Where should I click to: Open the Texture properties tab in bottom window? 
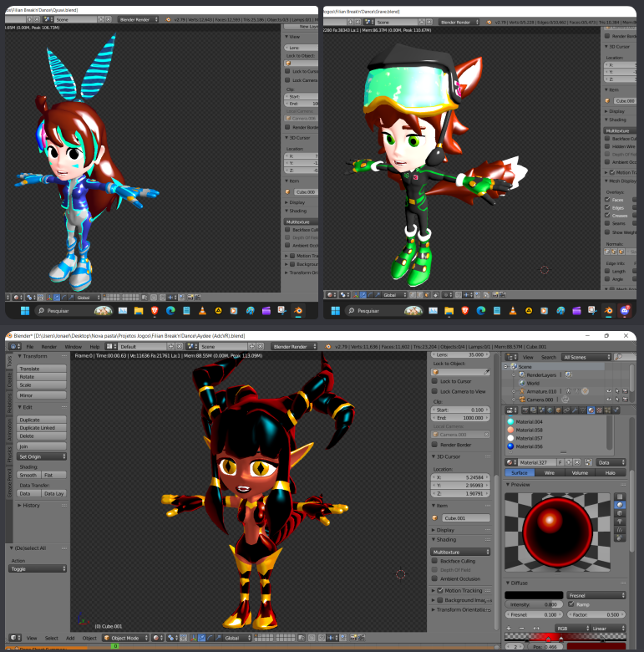click(x=599, y=410)
